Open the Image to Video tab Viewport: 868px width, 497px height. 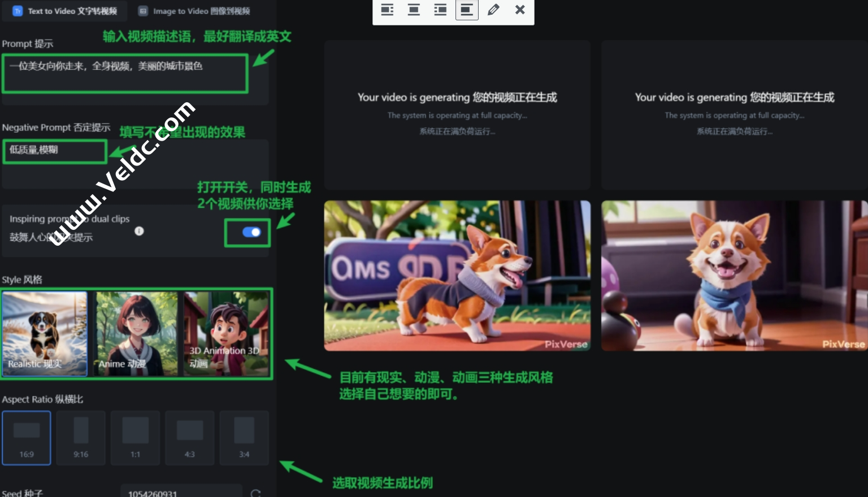click(x=194, y=11)
